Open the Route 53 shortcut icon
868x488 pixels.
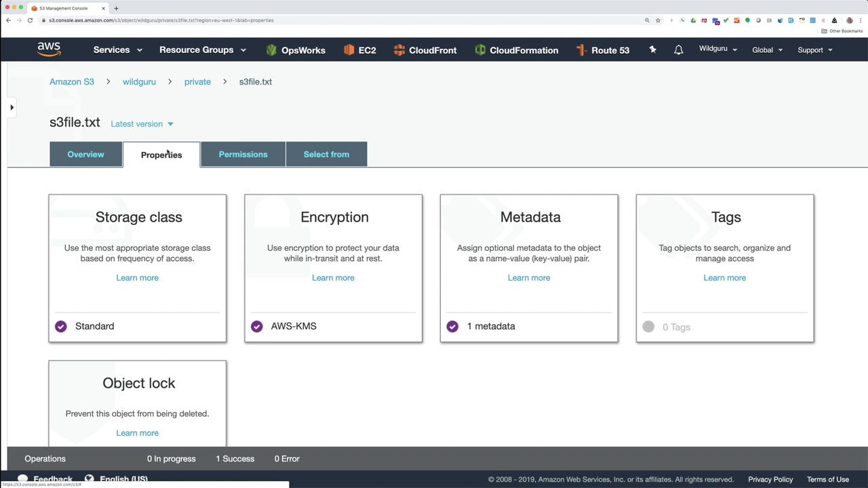click(581, 50)
